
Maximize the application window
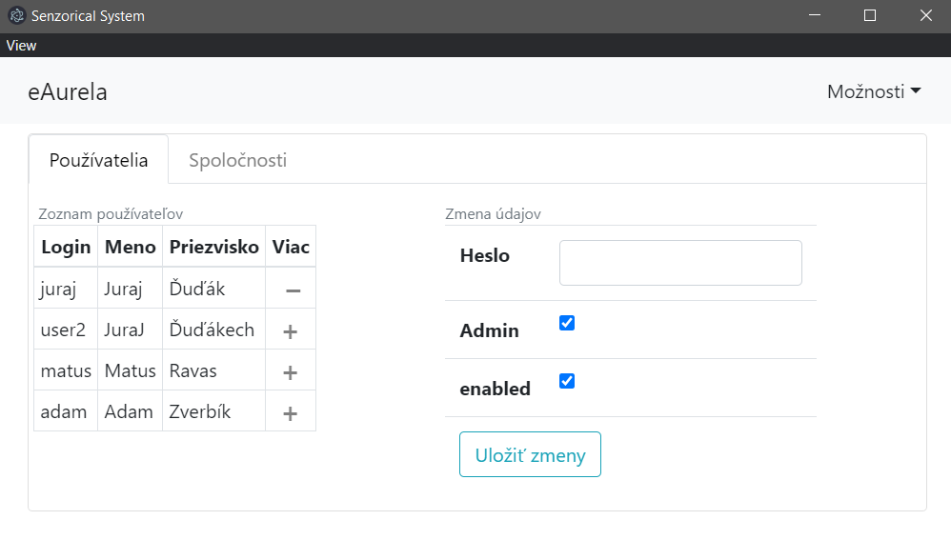pyautogui.click(x=870, y=16)
